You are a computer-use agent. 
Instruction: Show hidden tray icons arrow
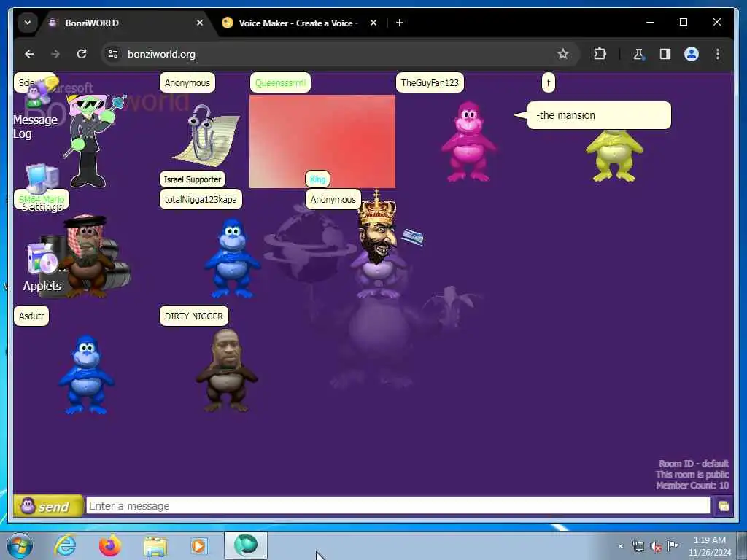(620, 547)
